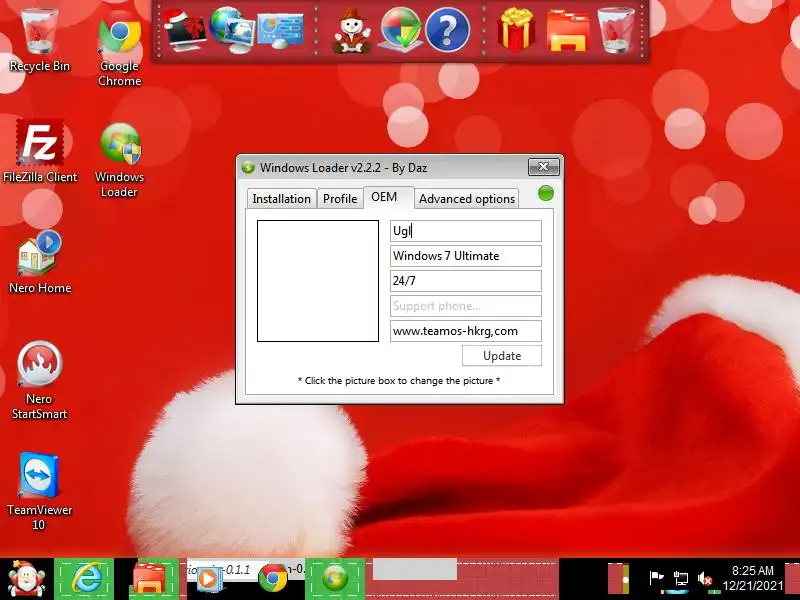800x600 pixels.
Task: Click the gift box icon in top dock
Action: 516,30
